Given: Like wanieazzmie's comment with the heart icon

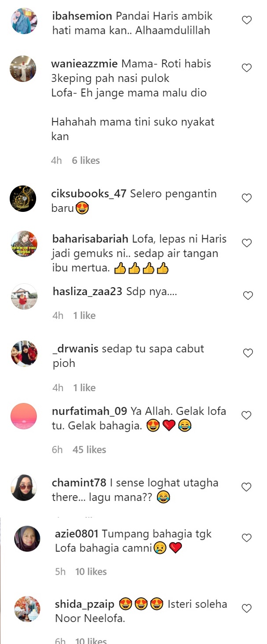Looking at the screenshot, I should pyautogui.click(x=247, y=67).
